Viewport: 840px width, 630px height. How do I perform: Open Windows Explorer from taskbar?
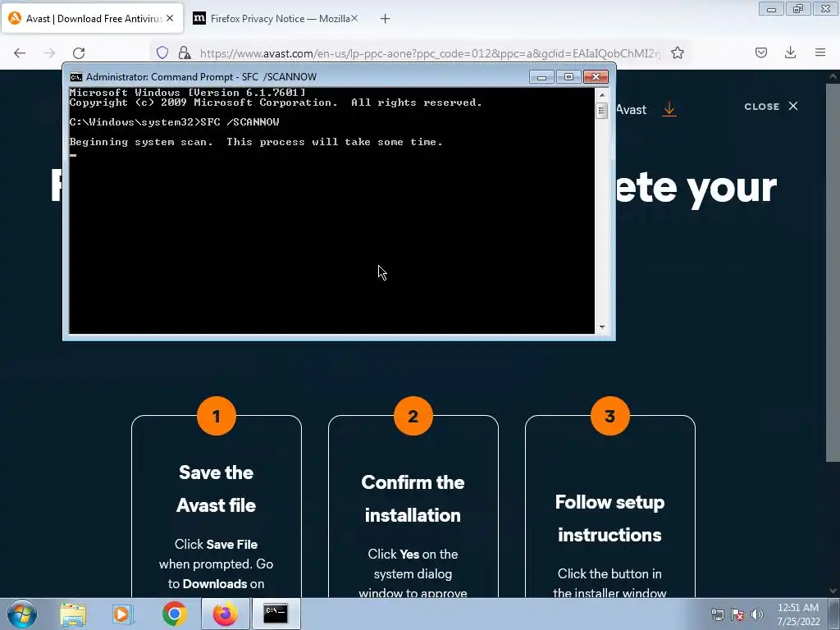pyautogui.click(x=73, y=614)
